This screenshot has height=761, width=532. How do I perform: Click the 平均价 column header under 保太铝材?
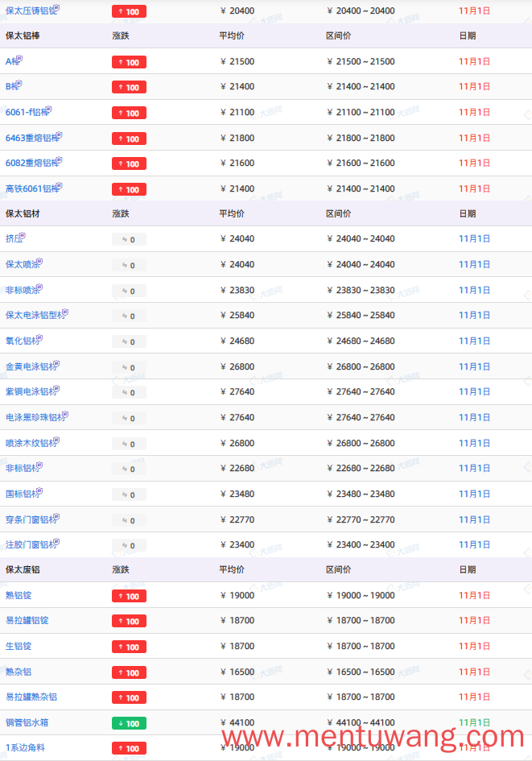coord(232,214)
